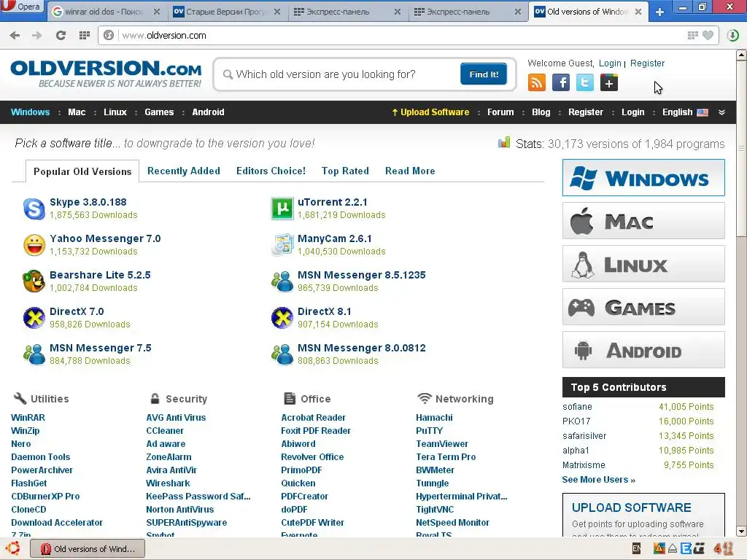Viewport: 747px width, 560px height.
Task: Click the DirectX 7.0 icon
Action: click(x=34, y=318)
